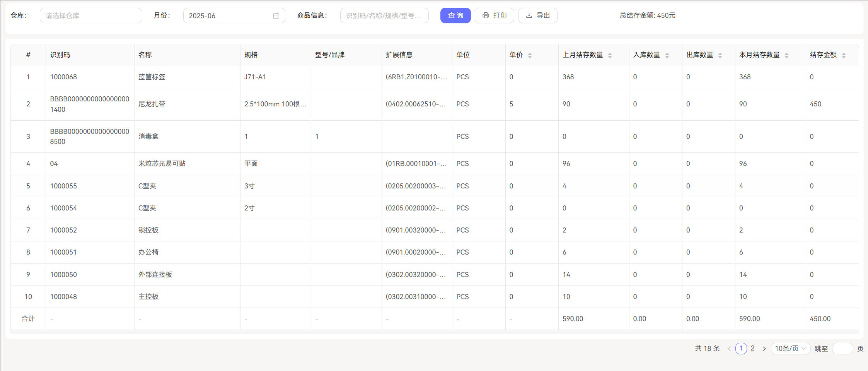Image resolution: width=868 pixels, height=371 pixels.
Task: Click the 导出 export button
Action: click(x=537, y=15)
